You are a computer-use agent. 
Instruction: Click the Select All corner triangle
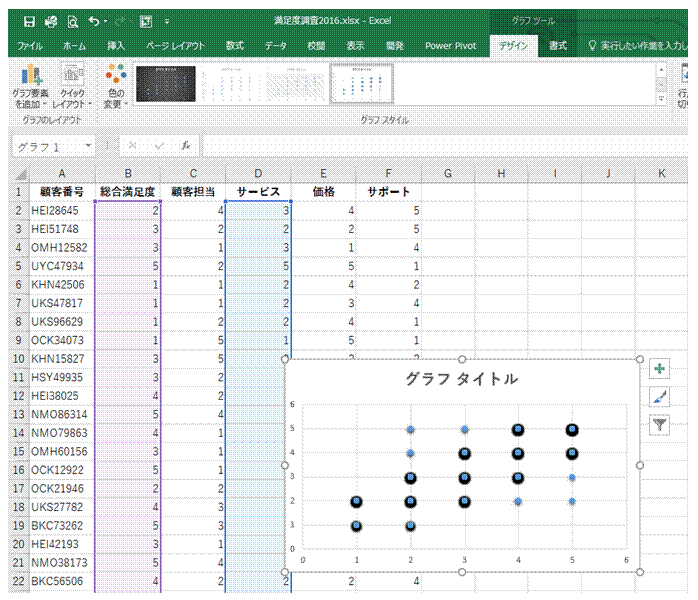pos(20,174)
